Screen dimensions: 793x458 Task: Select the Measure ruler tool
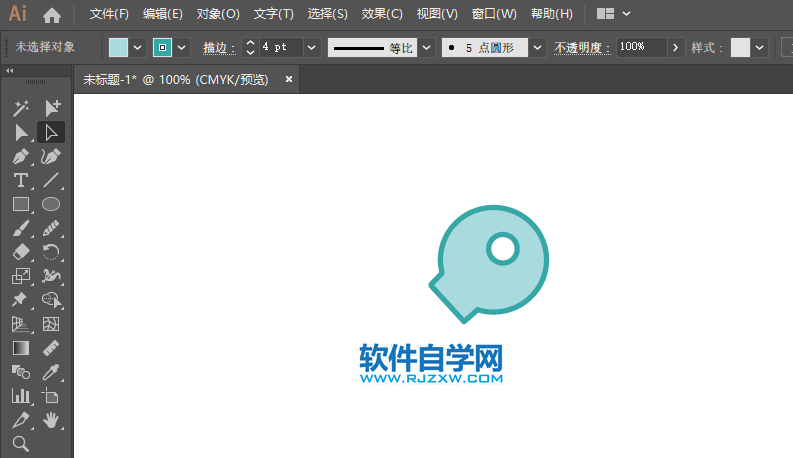click(51, 348)
